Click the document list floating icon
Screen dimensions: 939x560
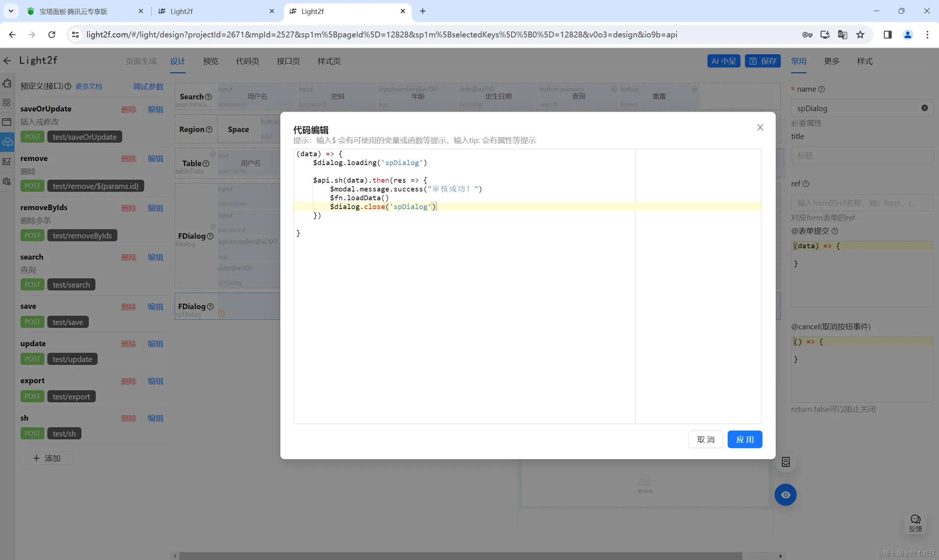click(x=785, y=462)
